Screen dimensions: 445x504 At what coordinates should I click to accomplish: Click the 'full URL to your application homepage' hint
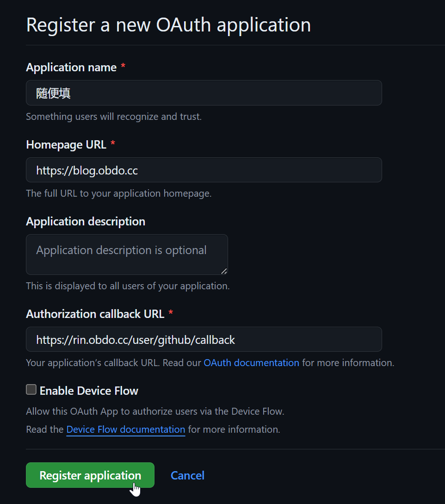[119, 193]
